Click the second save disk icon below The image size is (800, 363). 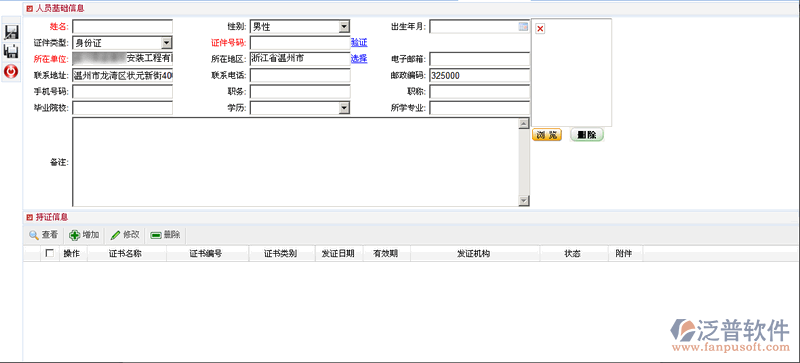tap(11, 51)
